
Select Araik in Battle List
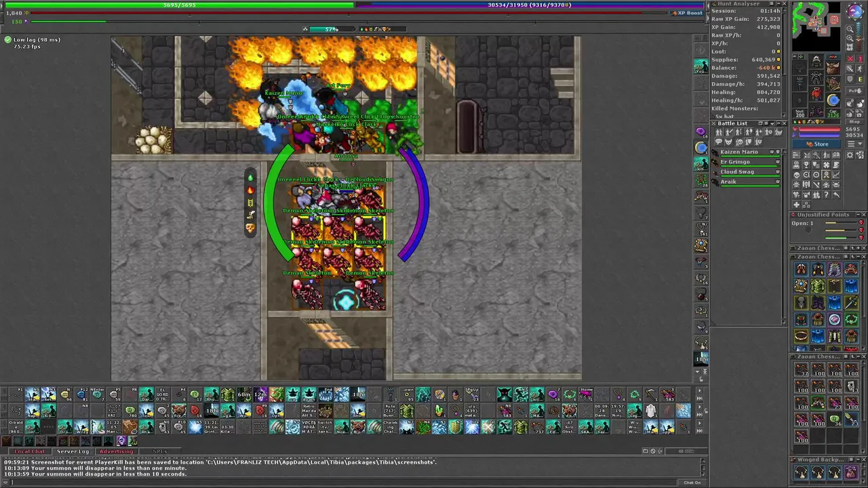pyautogui.click(x=745, y=182)
